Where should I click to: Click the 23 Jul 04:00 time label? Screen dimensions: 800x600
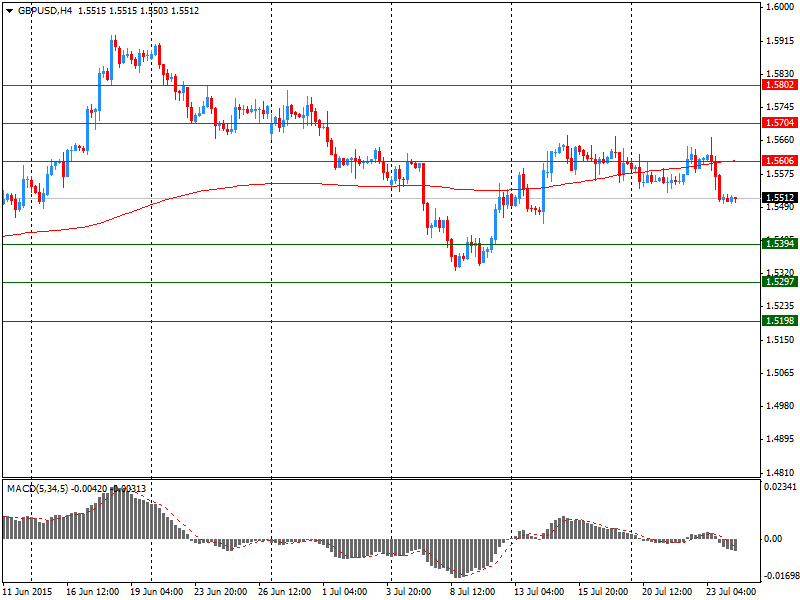coord(731,592)
